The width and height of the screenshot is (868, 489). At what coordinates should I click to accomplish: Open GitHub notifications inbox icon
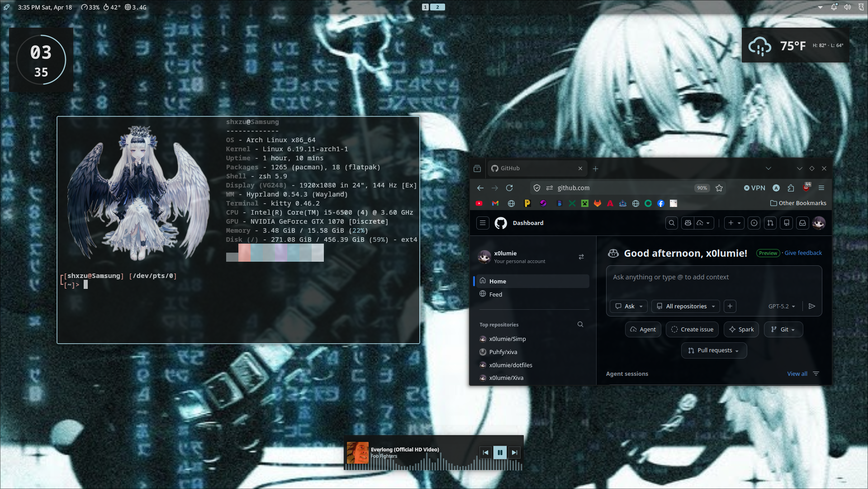pos(802,223)
